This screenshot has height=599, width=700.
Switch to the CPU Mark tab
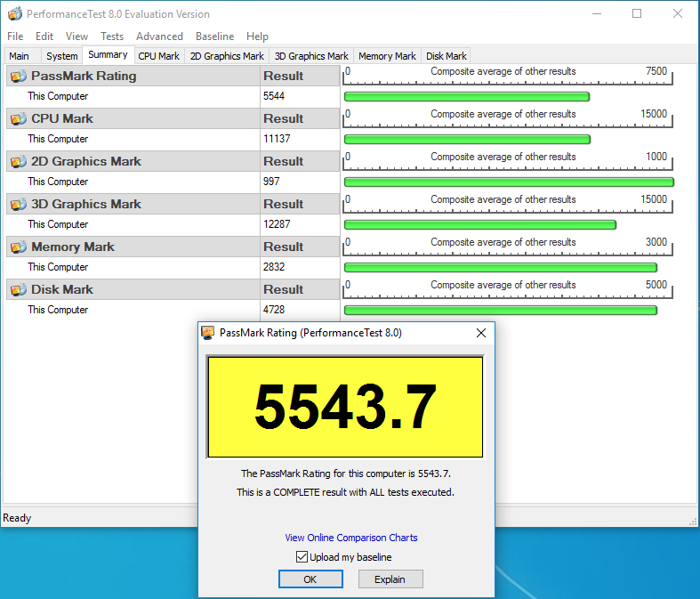click(159, 56)
